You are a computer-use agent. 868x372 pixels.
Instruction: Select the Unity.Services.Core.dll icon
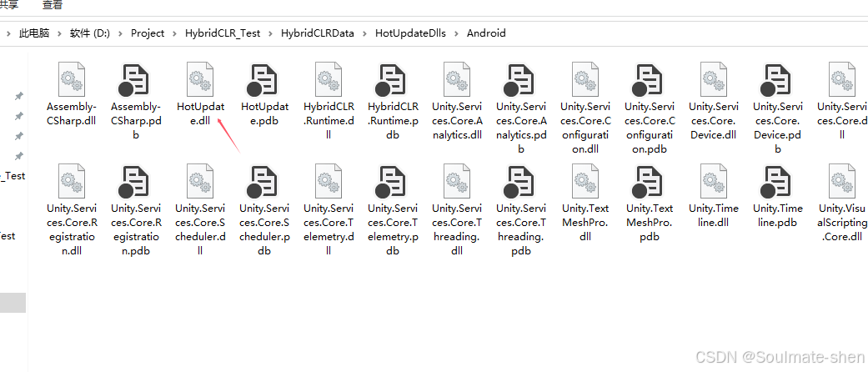(x=842, y=79)
